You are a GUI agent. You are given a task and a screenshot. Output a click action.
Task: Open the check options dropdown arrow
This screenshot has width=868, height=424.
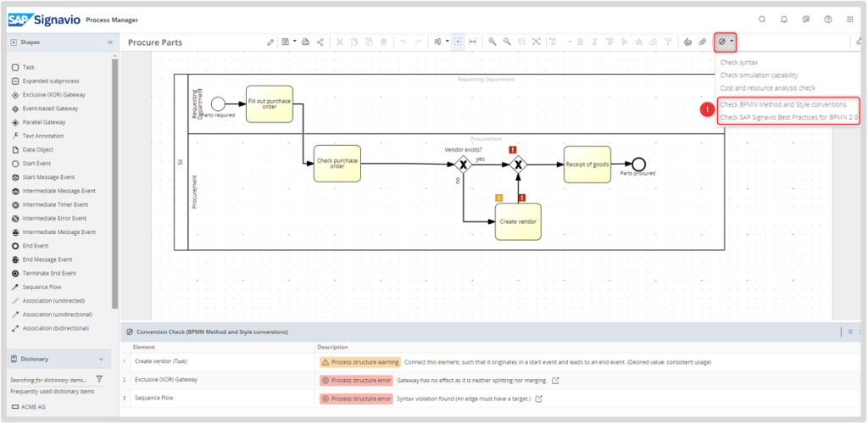pos(732,42)
